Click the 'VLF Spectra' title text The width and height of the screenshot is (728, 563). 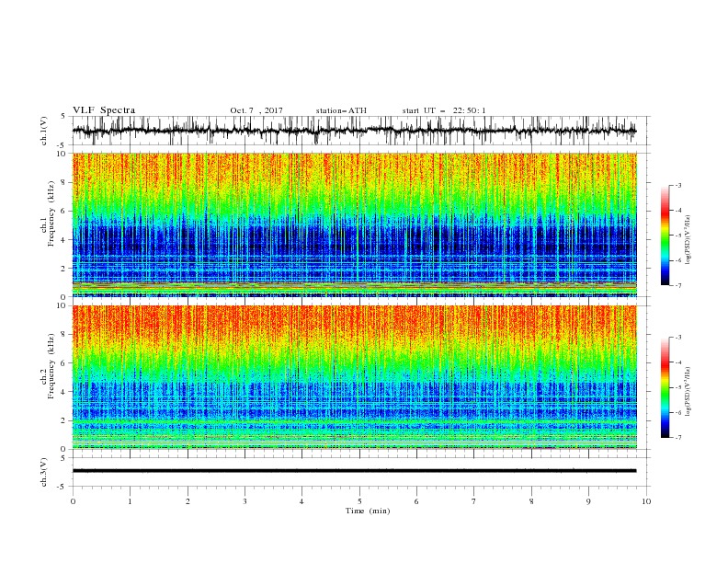pos(104,110)
